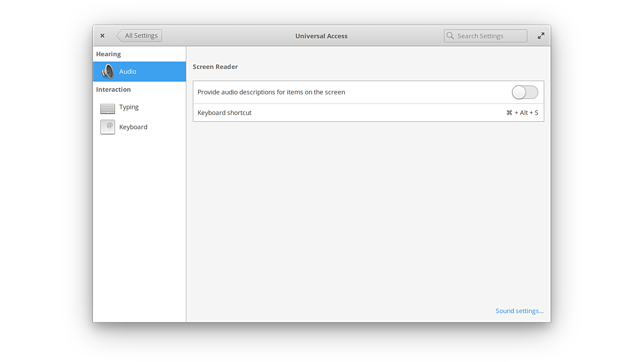Screen dimensions: 644x362
Task: Click the 'Provide audio descriptions' label text
Action: point(271,92)
